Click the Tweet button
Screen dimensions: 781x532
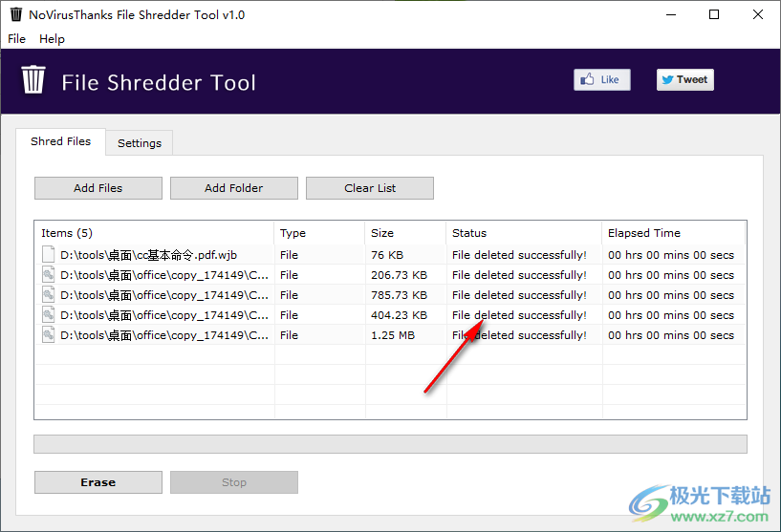point(684,79)
